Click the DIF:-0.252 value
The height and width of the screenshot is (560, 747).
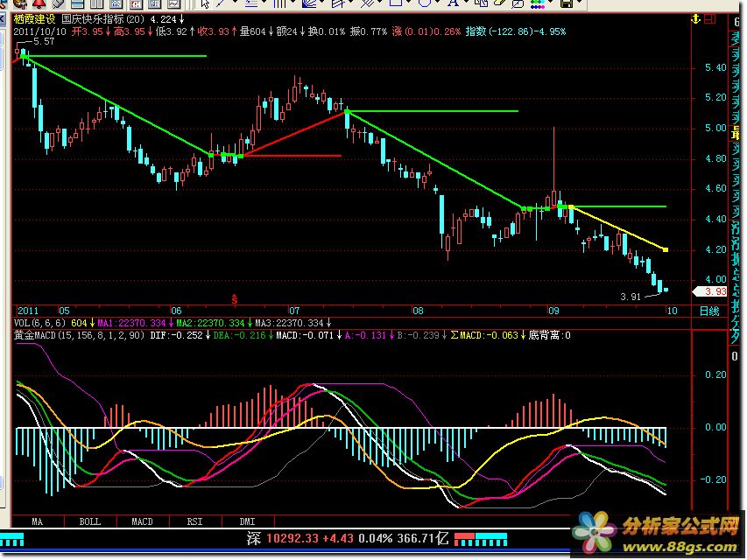(176, 336)
